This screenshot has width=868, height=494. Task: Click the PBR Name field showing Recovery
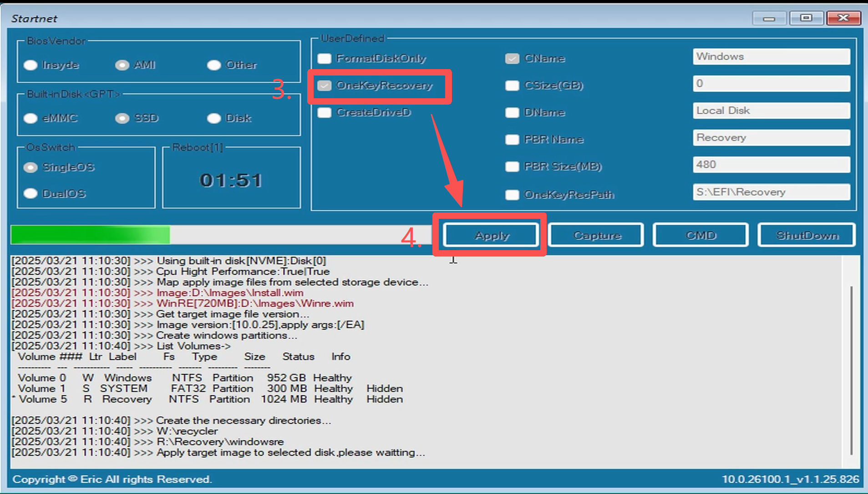coord(772,138)
